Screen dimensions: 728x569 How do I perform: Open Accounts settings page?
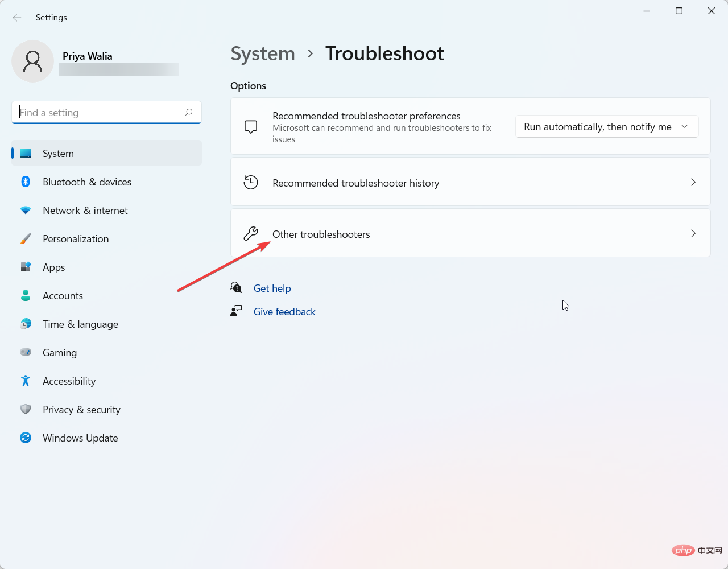point(107,296)
